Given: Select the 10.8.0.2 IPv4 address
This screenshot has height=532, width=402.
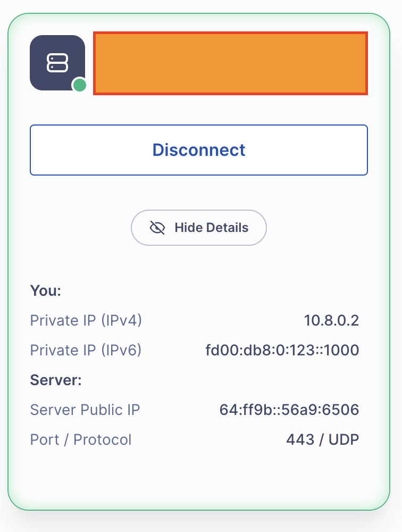Looking at the screenshot, I should 331,321.
